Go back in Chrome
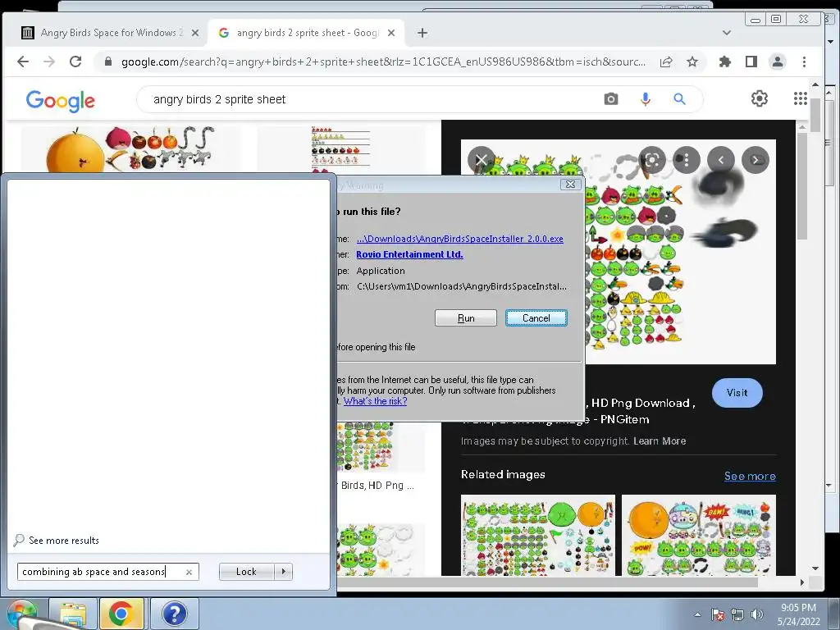The width and height of the screenshot is (840, 630). click(x=23, y=62)
